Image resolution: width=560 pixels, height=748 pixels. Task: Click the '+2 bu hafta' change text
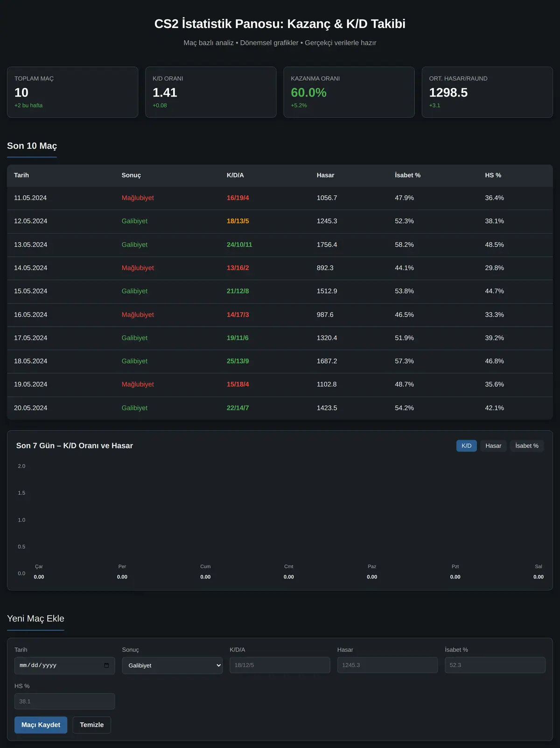(28, 106)
